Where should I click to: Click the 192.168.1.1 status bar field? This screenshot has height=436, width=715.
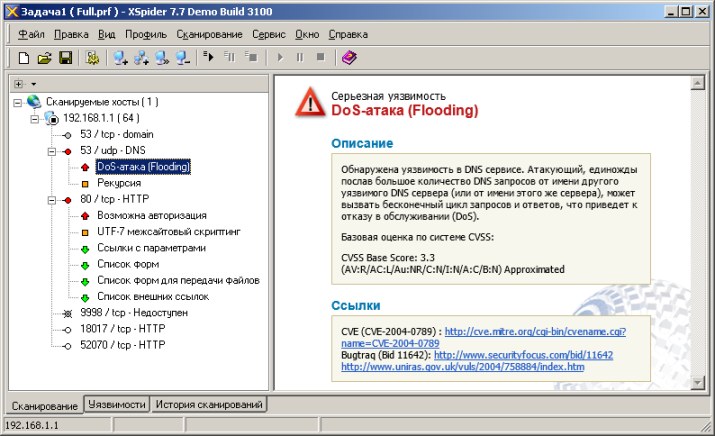coord(57,425)
